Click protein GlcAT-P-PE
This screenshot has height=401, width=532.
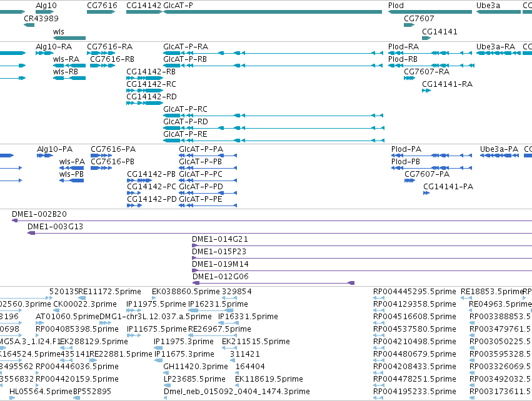click(201, 199)
